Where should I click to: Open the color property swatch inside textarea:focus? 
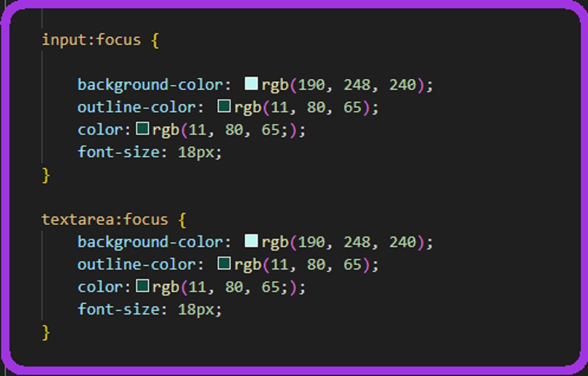tap(142, 286)
